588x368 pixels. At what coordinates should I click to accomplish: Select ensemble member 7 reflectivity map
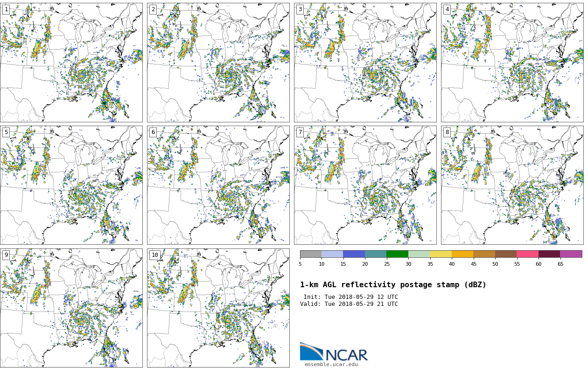click(365, 185)
